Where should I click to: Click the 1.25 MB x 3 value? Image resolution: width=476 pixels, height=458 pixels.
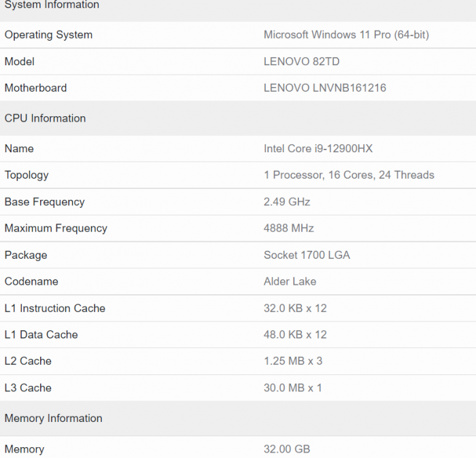point(292,362)
